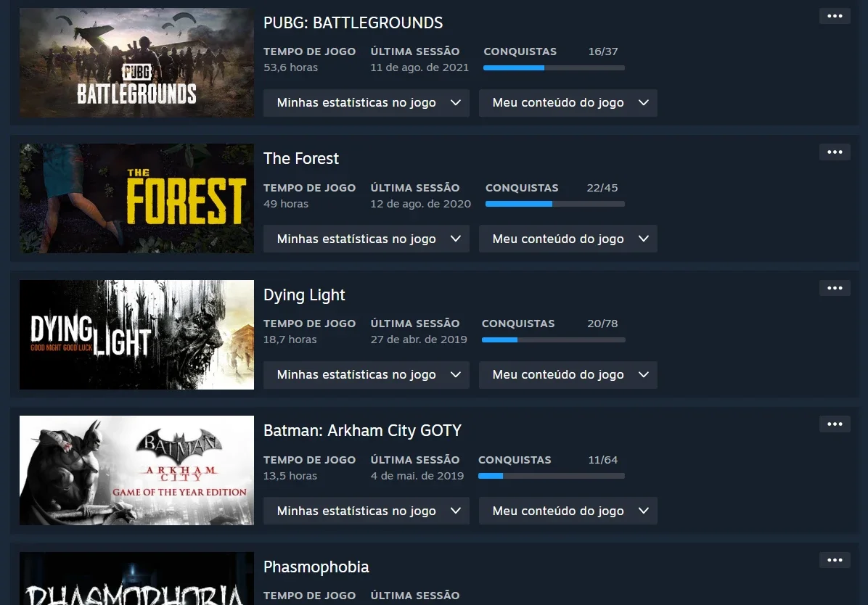Click the Batman CONQUISTAS label
The image size is (868, 605).
click(515, 460)
